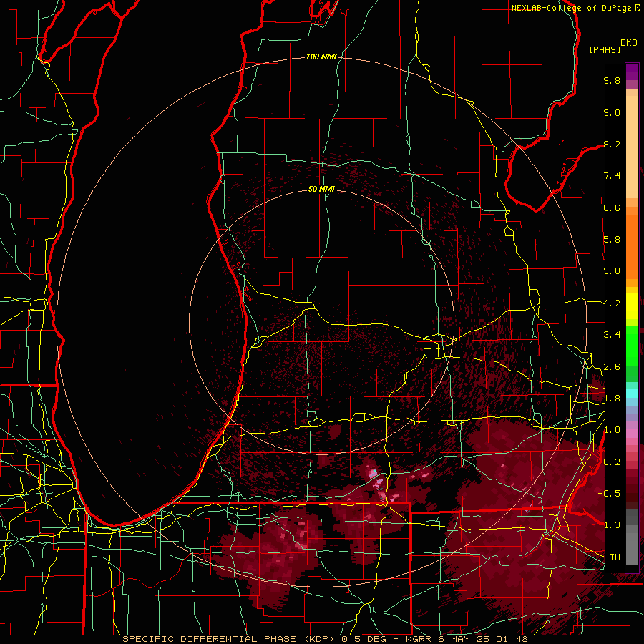Click the TH threshold label on the scale

pyautogui.click(x=615, y=557)
